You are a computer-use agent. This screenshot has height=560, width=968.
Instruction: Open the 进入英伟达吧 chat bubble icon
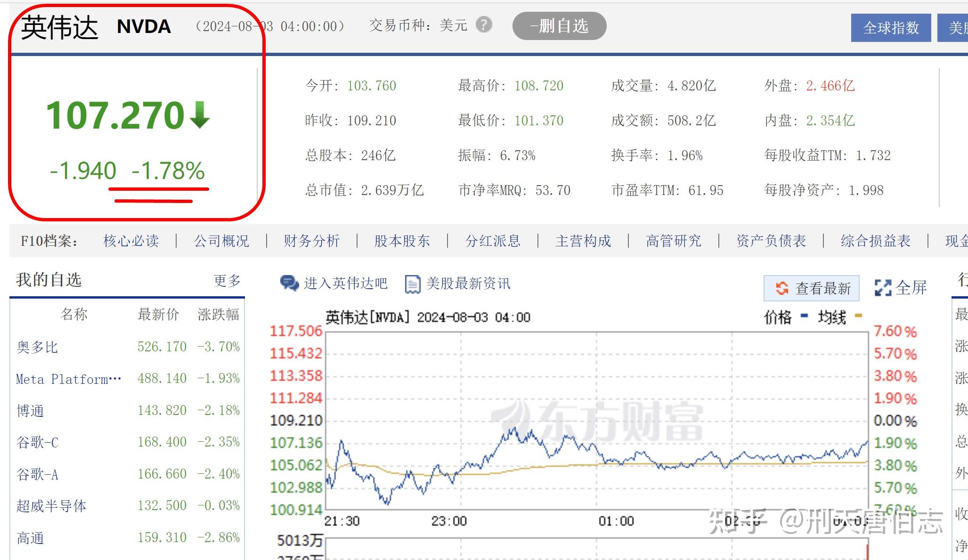[289, 284]
